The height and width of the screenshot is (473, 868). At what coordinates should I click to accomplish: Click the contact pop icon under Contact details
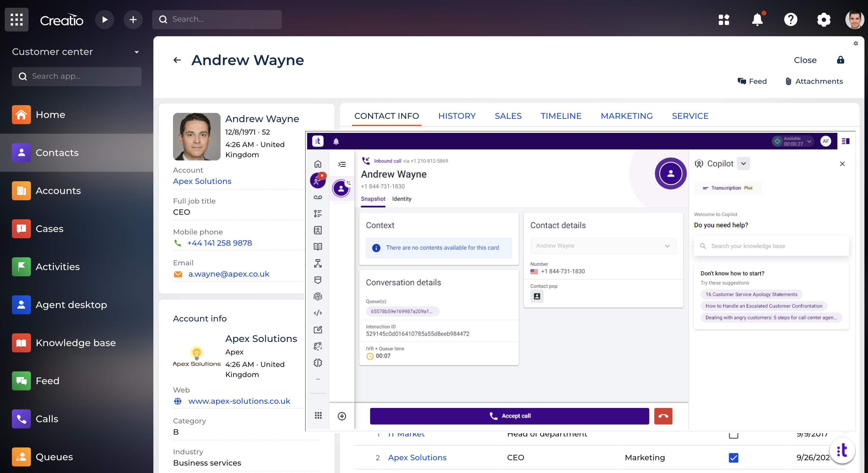pos(537,297)
